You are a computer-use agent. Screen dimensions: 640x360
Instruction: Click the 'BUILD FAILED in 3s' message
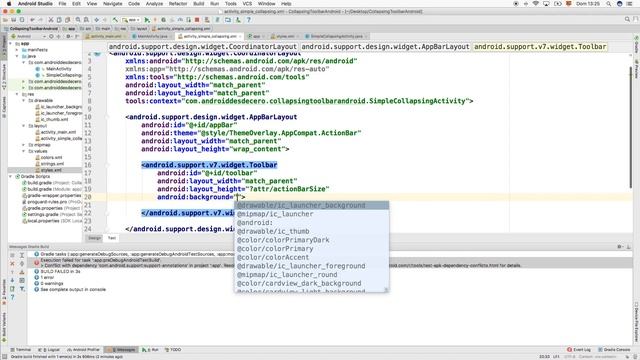click(x=60, y=271)
